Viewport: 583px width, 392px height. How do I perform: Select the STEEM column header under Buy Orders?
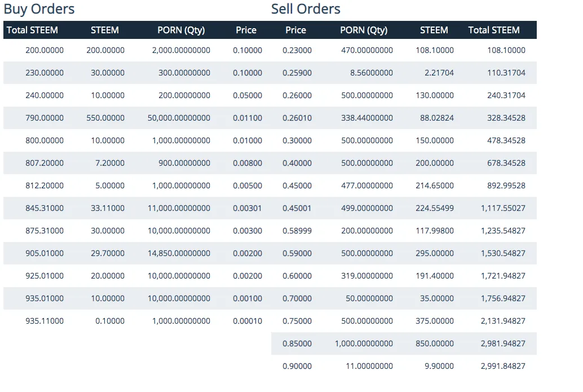pyautogui.click(x=105, y=30)
